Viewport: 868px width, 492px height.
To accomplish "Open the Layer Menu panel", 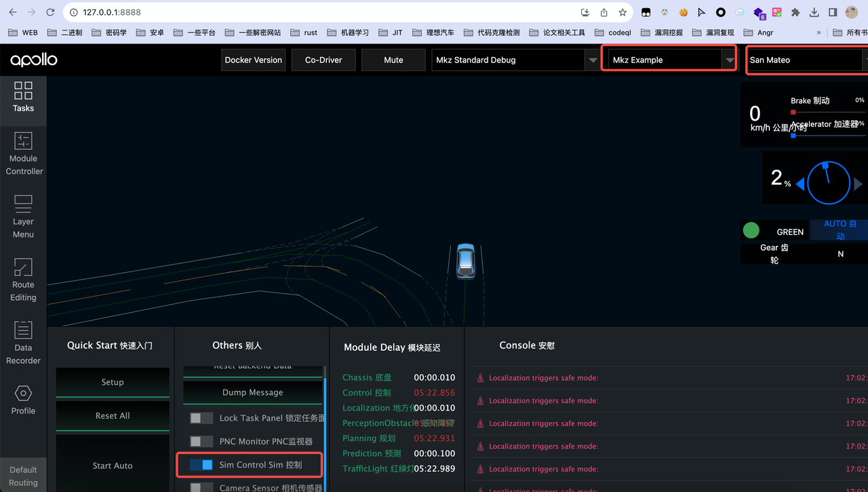I will pyautogui.click(x=23, y=217).
